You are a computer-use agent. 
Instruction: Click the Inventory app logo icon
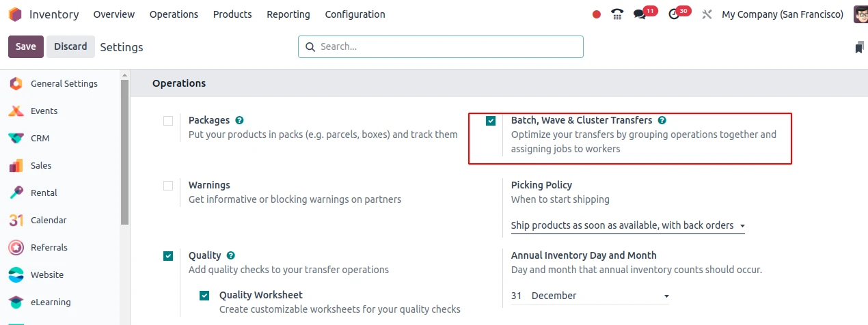click(x=15, y=14)
